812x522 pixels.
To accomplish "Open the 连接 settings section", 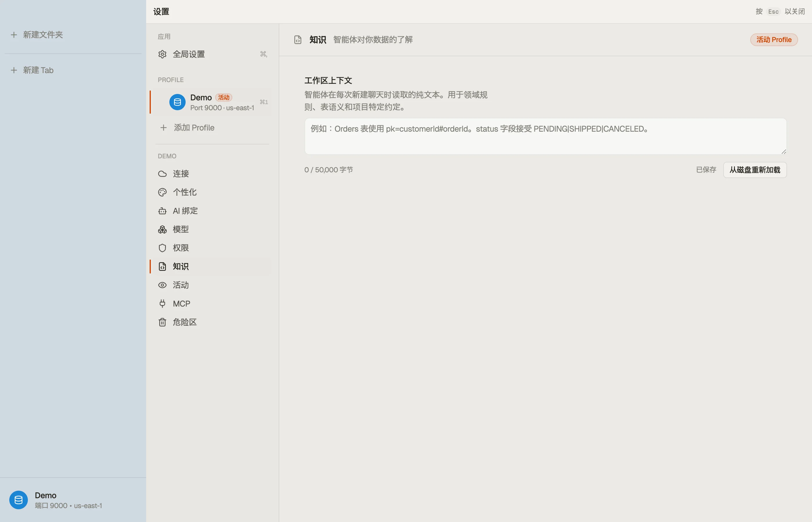I will (213, 174).
